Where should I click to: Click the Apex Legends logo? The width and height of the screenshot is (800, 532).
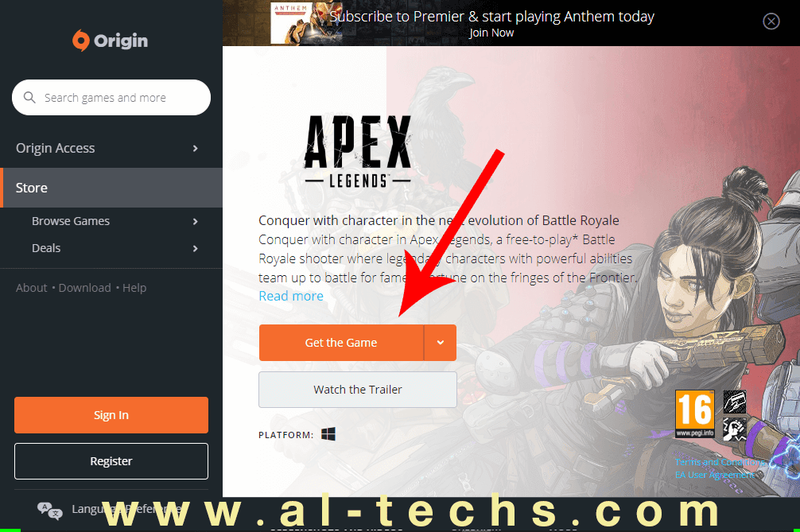358,152
